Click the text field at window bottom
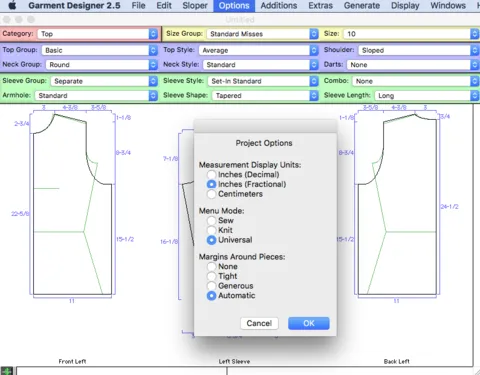Viewport: 480px width, 375px height. pyautogui.click(x=122, y=371)
